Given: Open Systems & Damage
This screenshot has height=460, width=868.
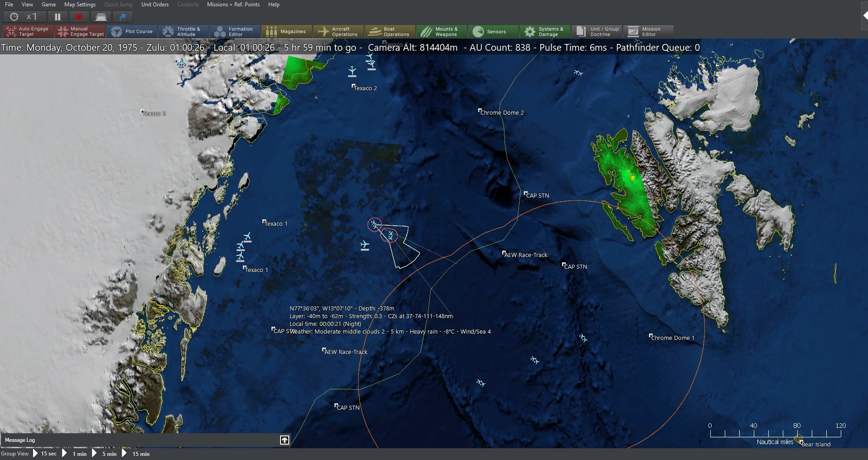Looking at the screenshot, I should click(544, 31).
